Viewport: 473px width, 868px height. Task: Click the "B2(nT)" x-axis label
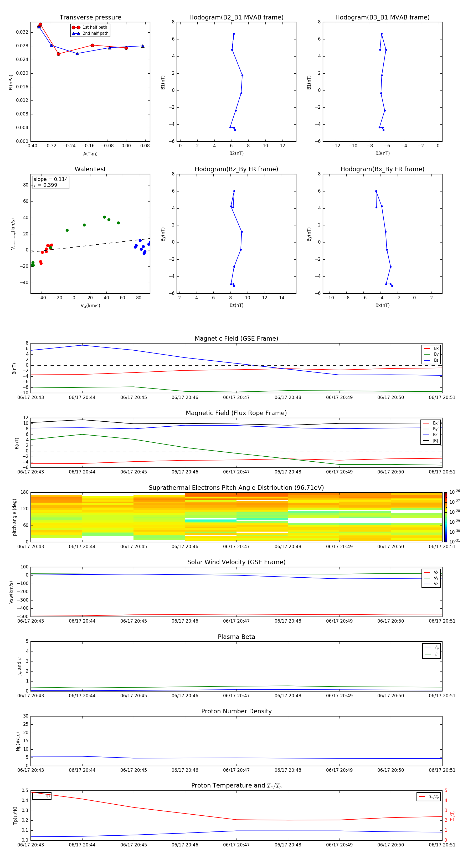(x=236, y=153)
